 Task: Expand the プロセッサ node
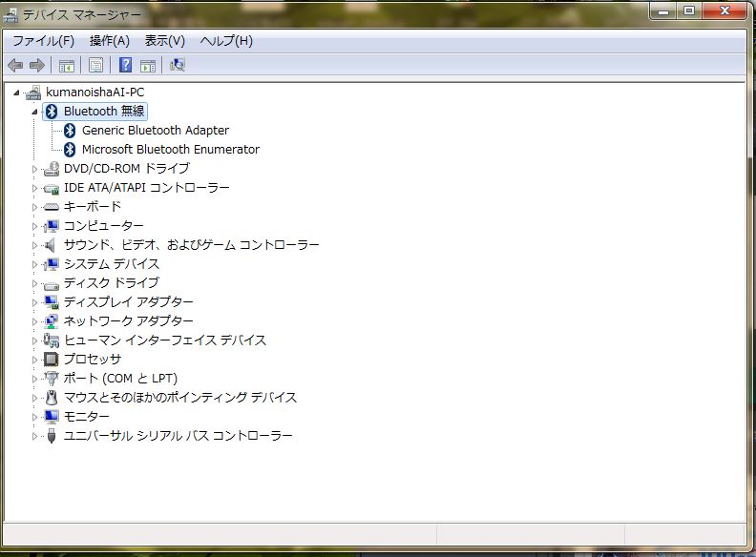(34, 360)
